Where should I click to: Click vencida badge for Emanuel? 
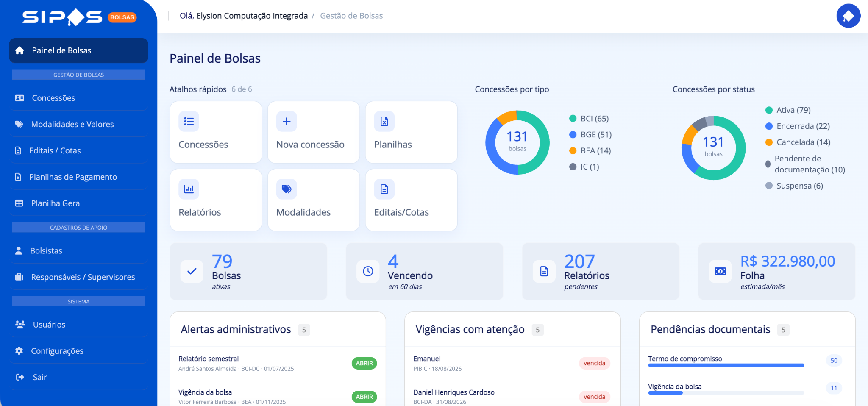[x=594, y=363]
